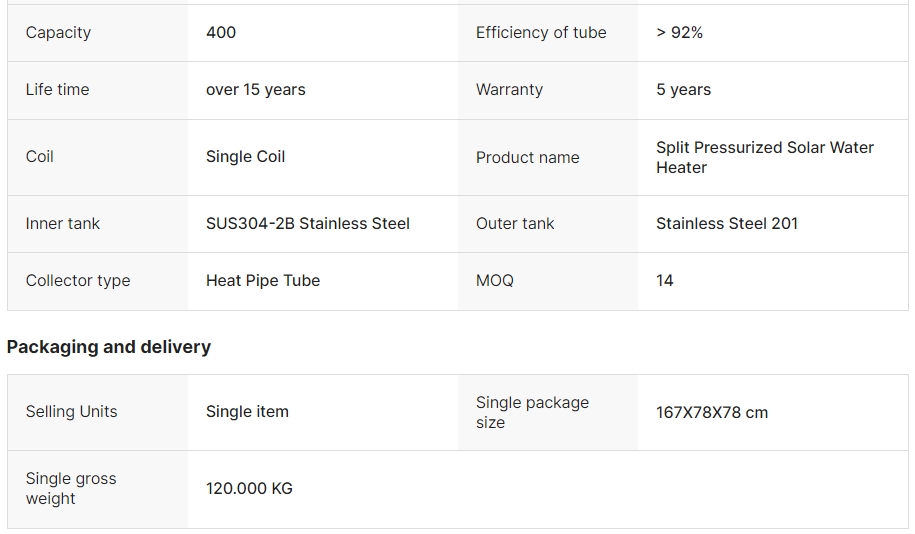Click the Packaging and delivery heading
The width and height of the screenshot is (915, 534).
click(x=109, y=347)
